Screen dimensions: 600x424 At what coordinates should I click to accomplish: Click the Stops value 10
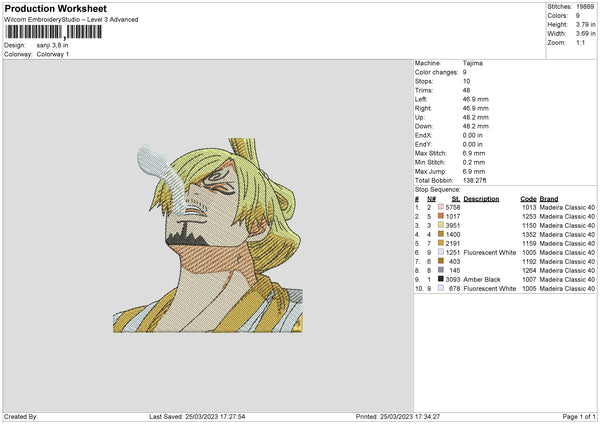[466, 81]
